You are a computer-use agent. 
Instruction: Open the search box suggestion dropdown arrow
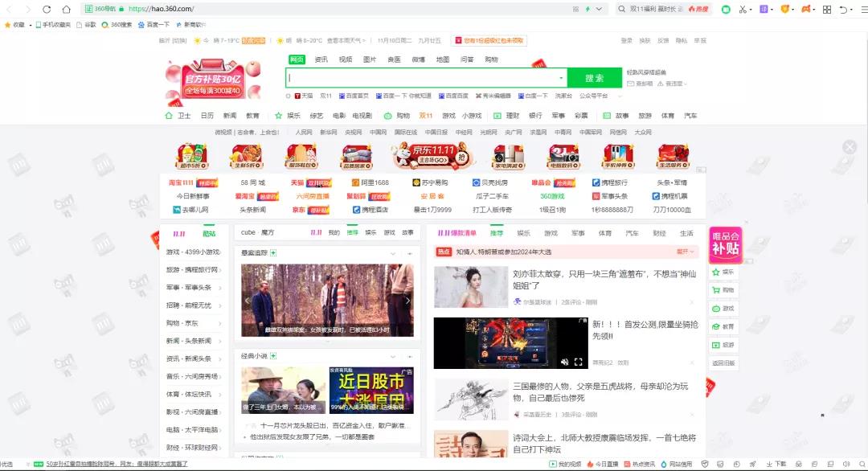(561, 78)
